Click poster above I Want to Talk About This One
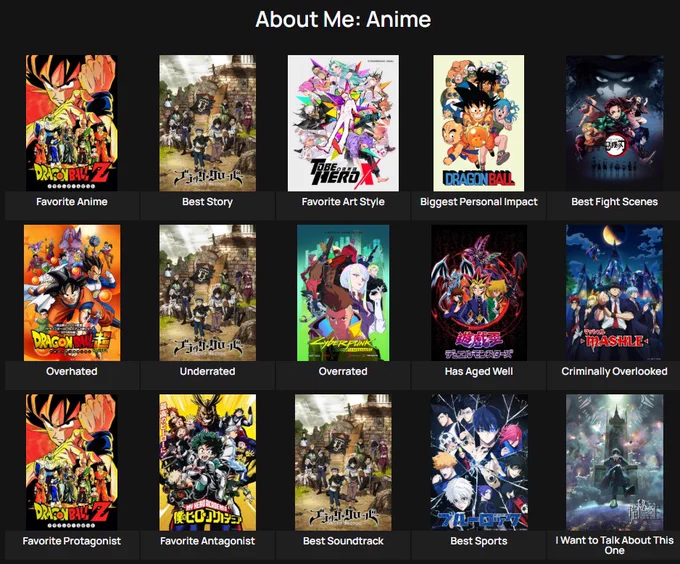The image size is (680, 564). pos(615,463)
